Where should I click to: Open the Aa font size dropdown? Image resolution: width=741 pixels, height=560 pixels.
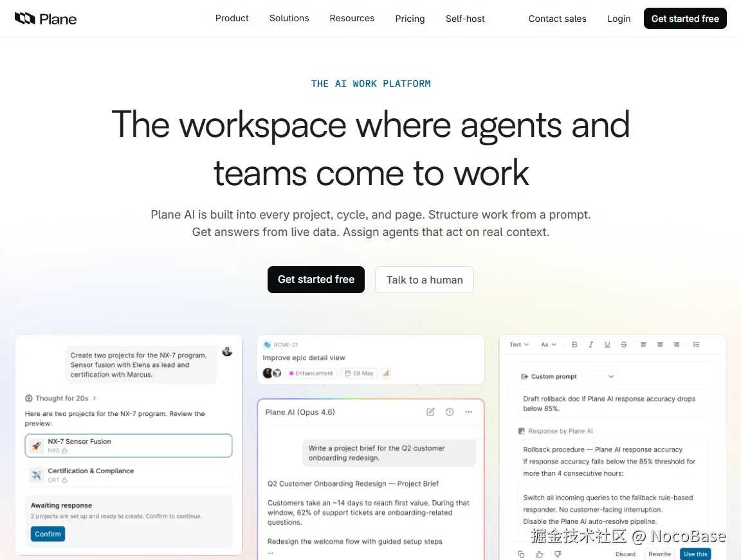549,345
